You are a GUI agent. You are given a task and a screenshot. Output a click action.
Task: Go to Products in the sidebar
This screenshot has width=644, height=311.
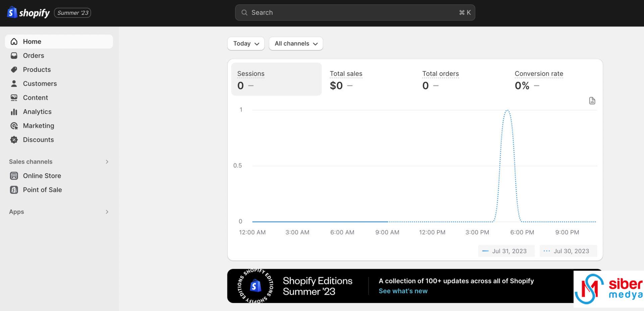[59, 70]
